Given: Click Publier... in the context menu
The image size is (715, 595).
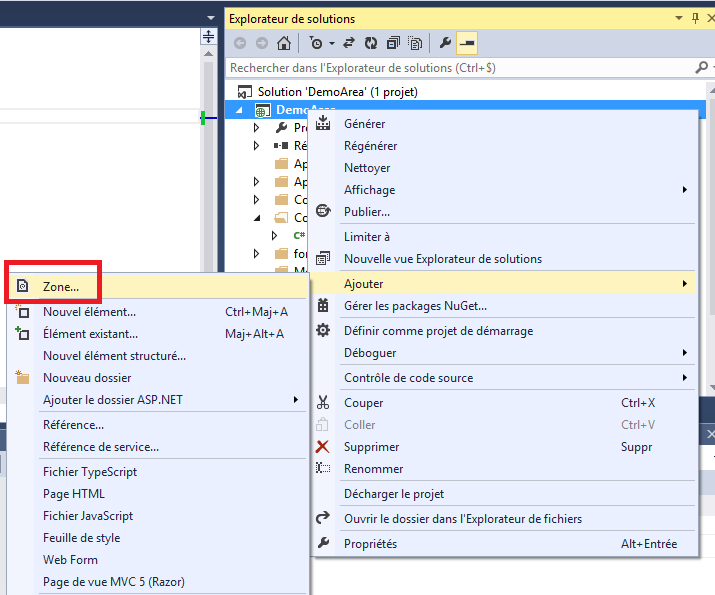Looking at the screenshot, I should tap(504, 212).
